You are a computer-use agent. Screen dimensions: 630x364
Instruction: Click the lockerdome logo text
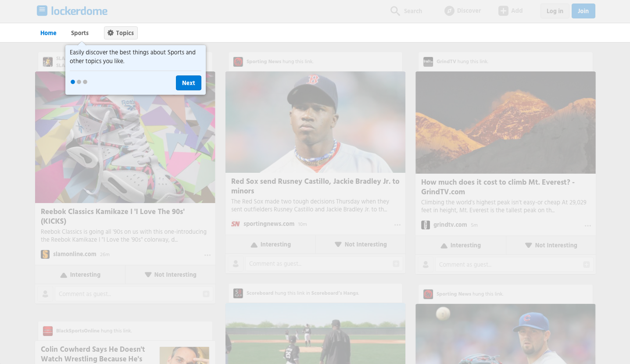(x=79, y=11)
